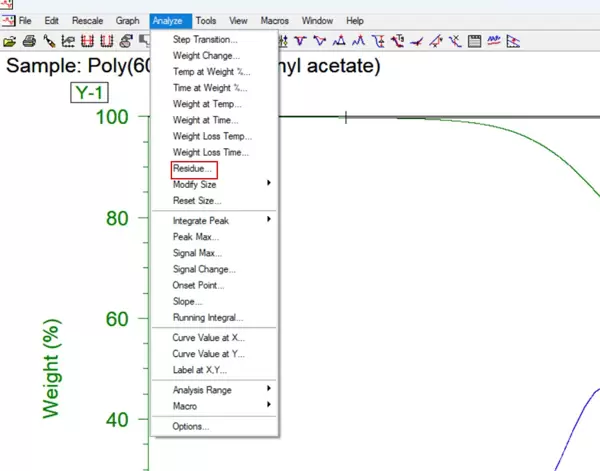Click the black notepad-style toolbar icon
The height and width of the screenshot is (471, 600).
pos(475,41)
